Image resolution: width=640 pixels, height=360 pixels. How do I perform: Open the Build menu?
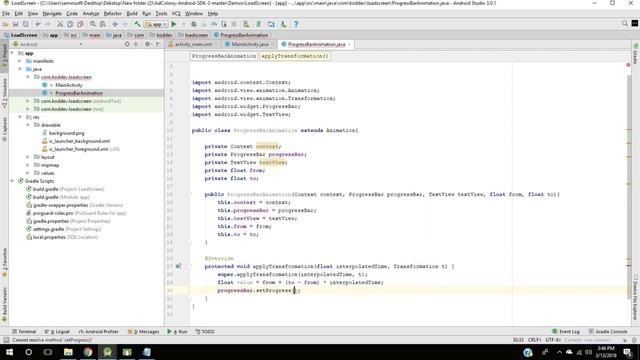coord(132,13)
